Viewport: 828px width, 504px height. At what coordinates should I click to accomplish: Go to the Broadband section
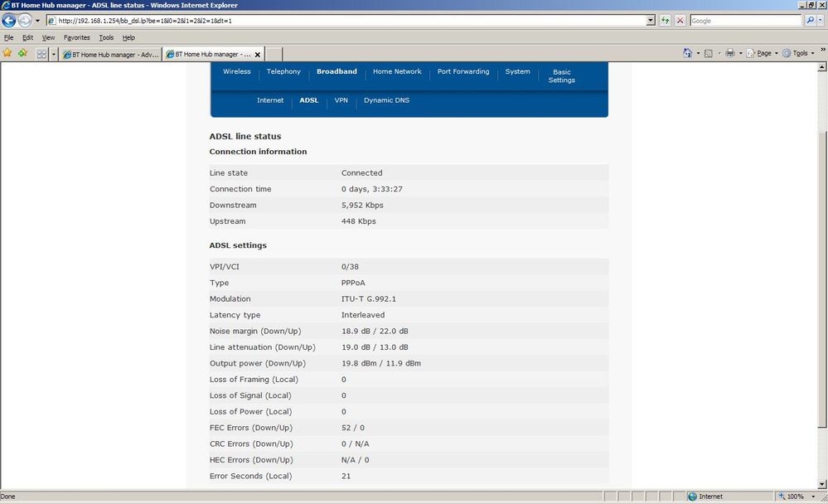tap(337, 71)
